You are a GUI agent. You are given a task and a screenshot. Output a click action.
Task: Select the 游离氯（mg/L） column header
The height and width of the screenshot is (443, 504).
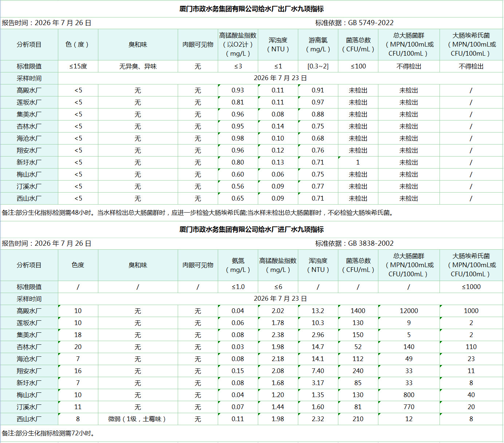[x=318, y=44]
